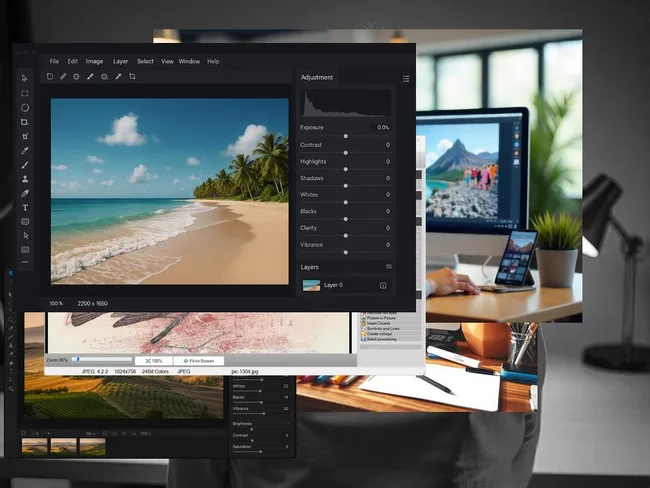
Task: Click the crop icon in the options bar
Action: pyautogui.click(x=132, y=76)
